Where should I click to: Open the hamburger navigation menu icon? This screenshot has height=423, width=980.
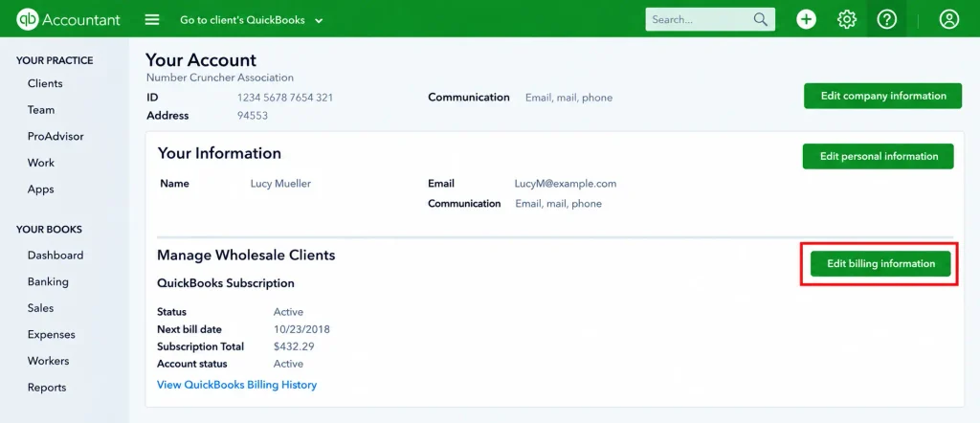pos(152,19)
